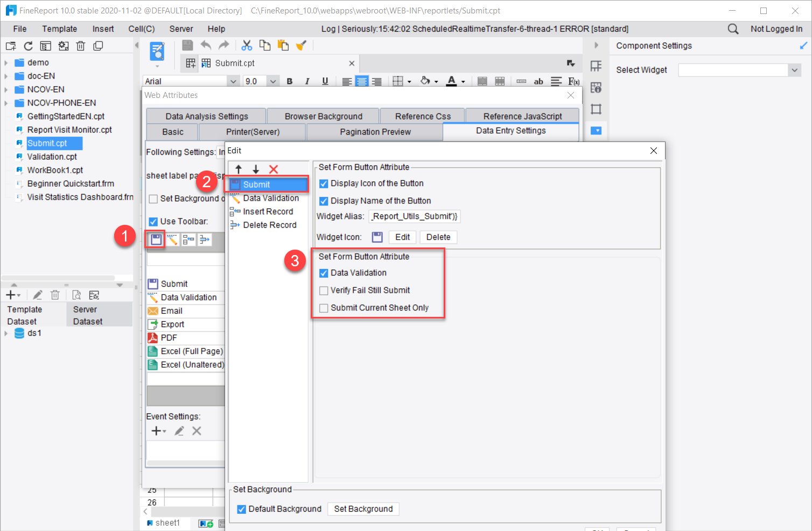Click the Not Logged In link
The height and width of the screenshot is (531, 812).
click(776, 29)
